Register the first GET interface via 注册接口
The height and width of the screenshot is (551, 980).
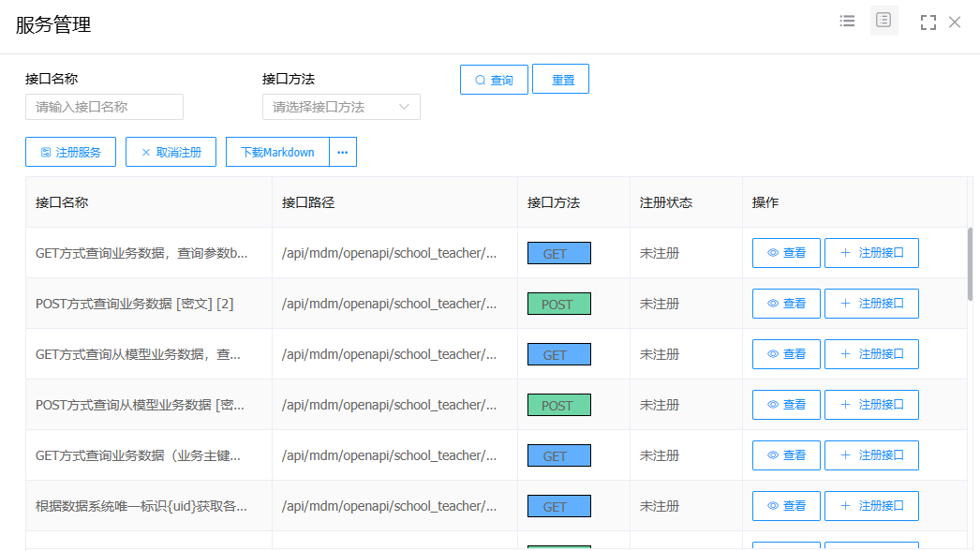871,253
